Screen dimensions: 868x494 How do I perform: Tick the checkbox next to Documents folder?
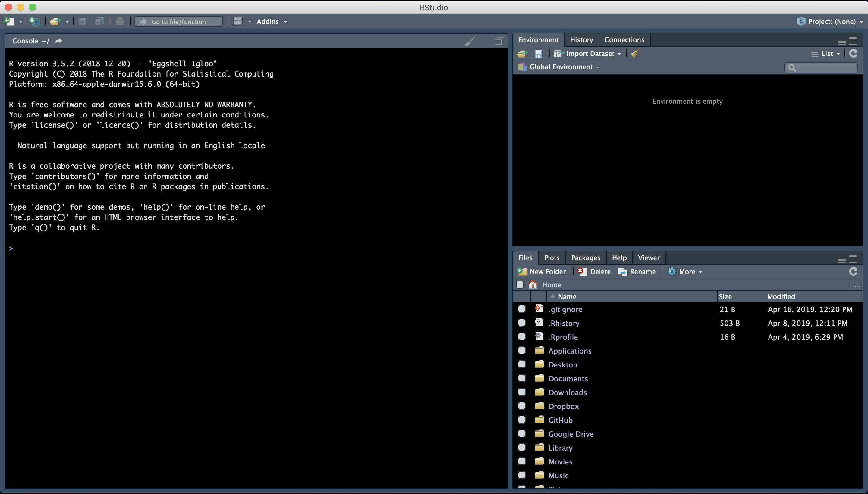click(522, 378)
